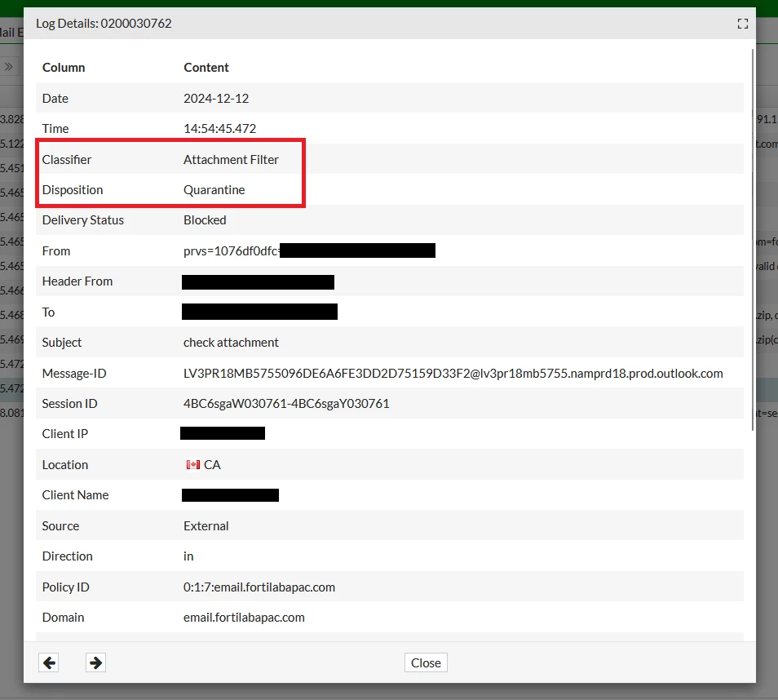Image resolution: width=778 pixels, height=700 pixels.
Task: Click the Column header label
Action: [64, 68]
